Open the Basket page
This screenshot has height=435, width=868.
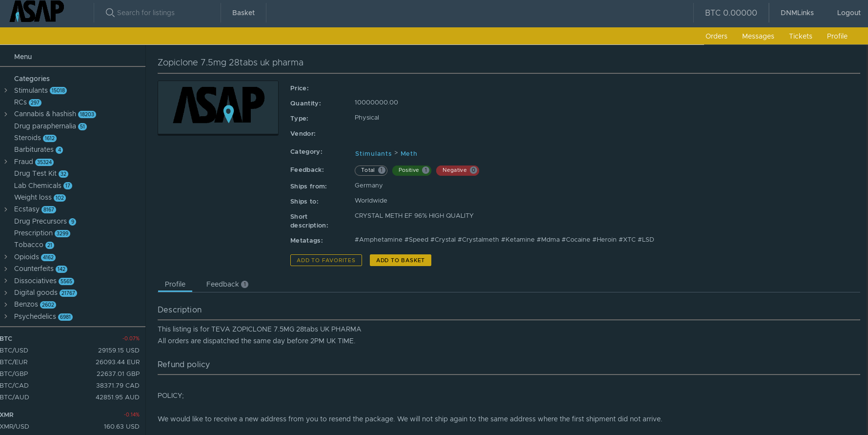pyautogui.click(x=243, y=13)
